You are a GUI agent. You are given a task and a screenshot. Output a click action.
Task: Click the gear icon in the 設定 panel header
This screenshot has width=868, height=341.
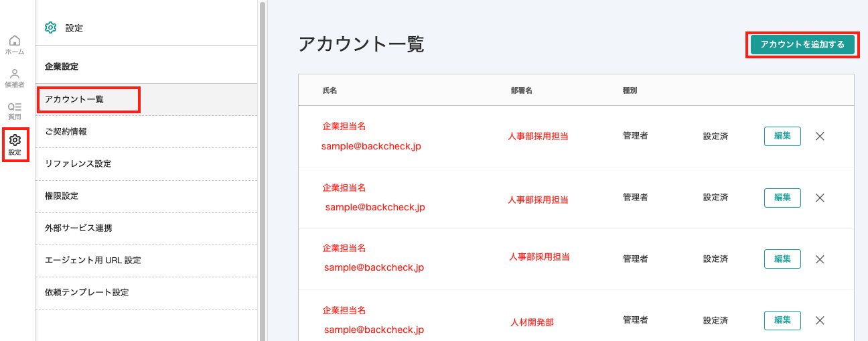50,27
